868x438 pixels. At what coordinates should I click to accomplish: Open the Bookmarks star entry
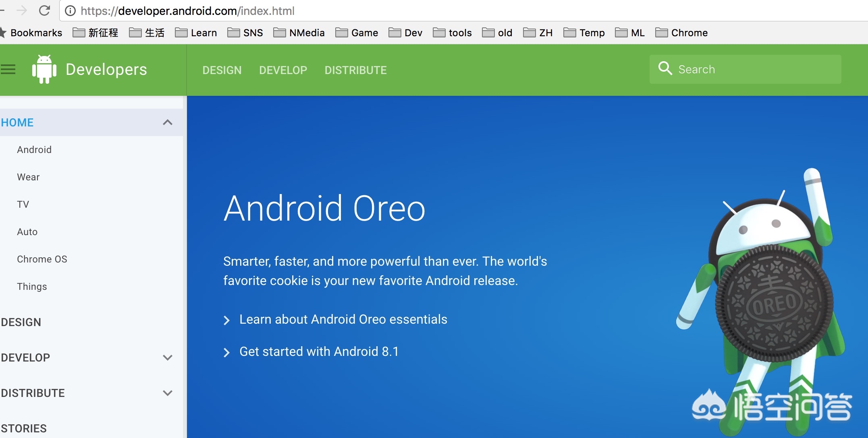point(31,33)
